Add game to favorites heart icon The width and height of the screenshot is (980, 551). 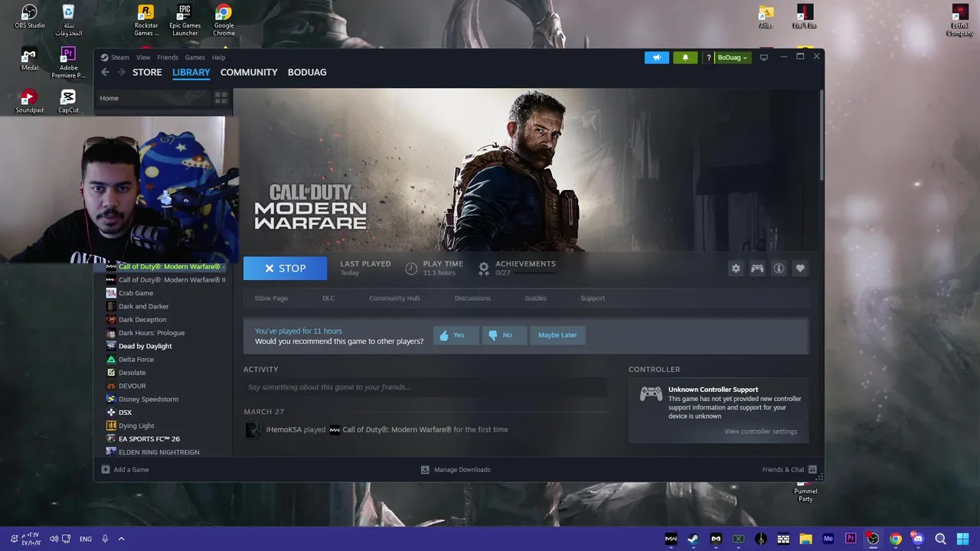coord(800,269)
